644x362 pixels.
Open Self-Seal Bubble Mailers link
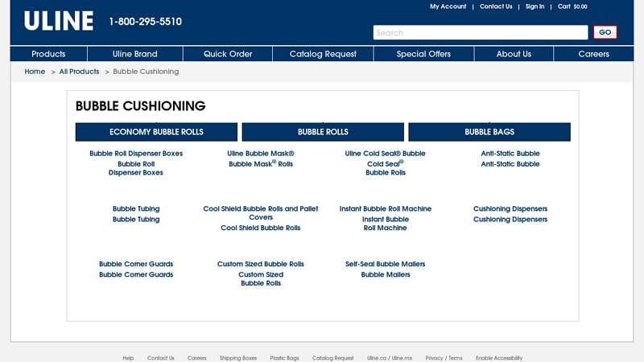pos(386,265)
